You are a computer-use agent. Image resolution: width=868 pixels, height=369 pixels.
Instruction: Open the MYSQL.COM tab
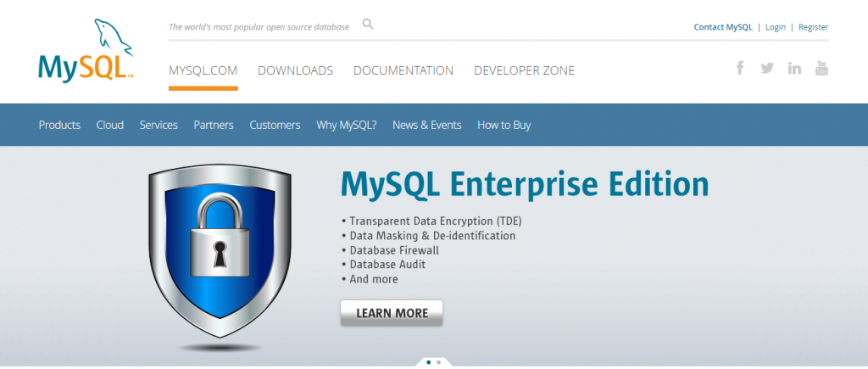click(203, 71)
